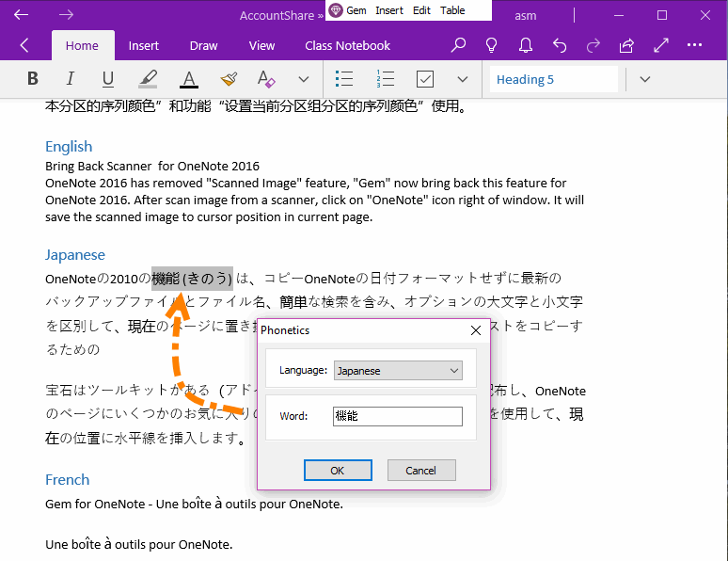The image size is (728, 561).
Task: Confirm Phonetics dialog with OK
Action: 338,471
